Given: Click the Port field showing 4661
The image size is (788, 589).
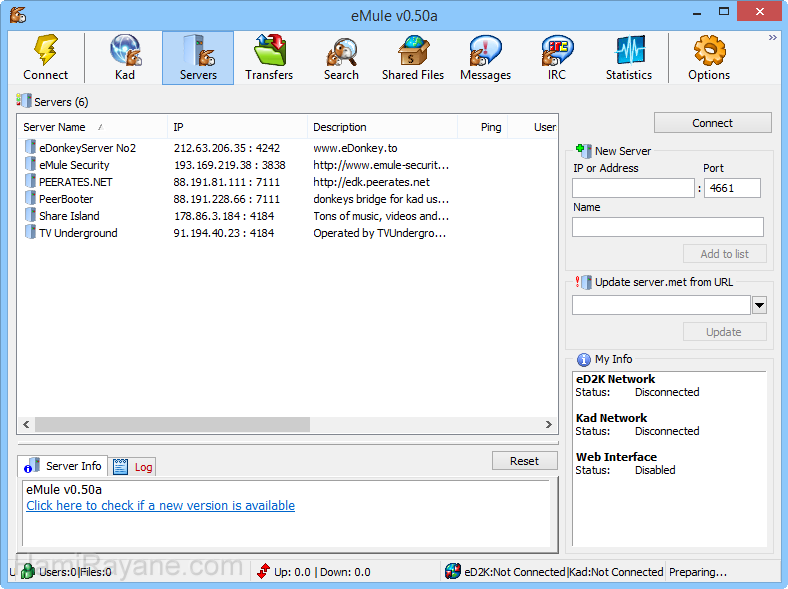Looking at the screenshot, I should 732,188.
